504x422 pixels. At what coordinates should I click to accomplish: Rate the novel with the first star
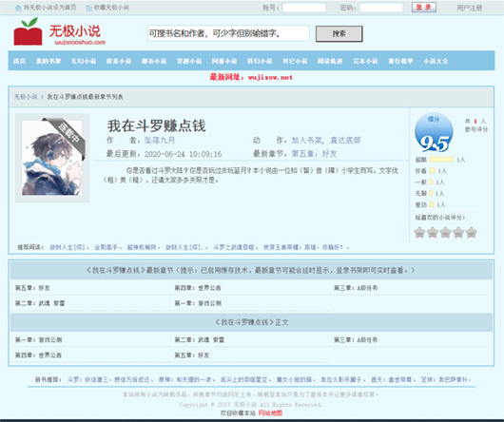coord(419,232)
